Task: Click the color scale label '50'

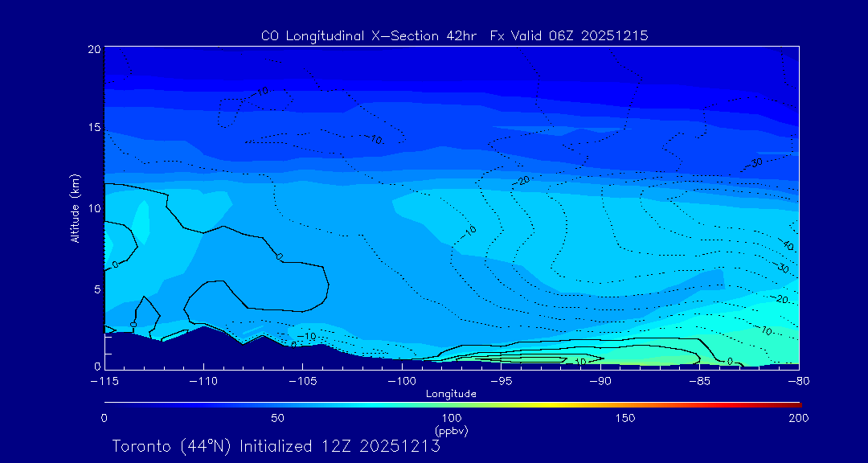Action: (278, 418)
